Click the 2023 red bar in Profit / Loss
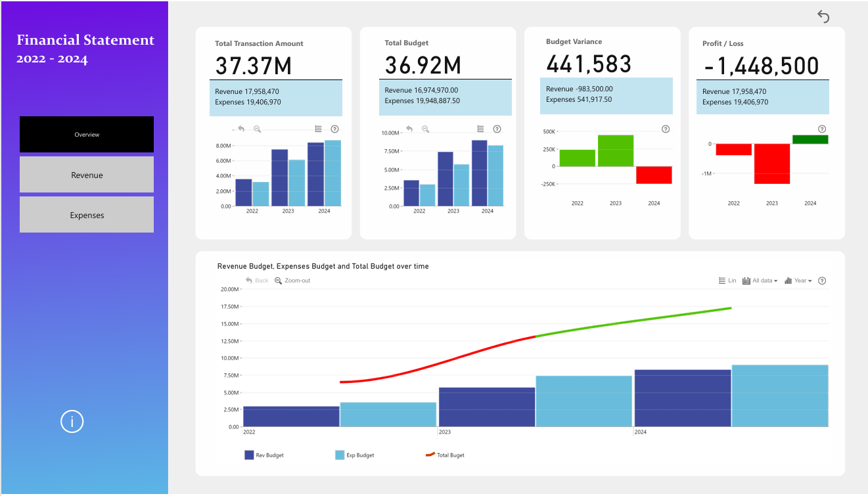 (771, 164)
